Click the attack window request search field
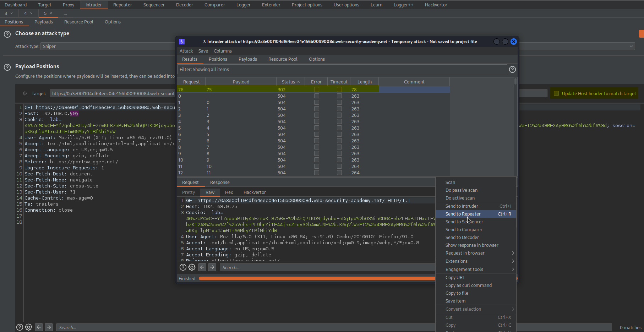The image size is (644, 332). (327, 268)
